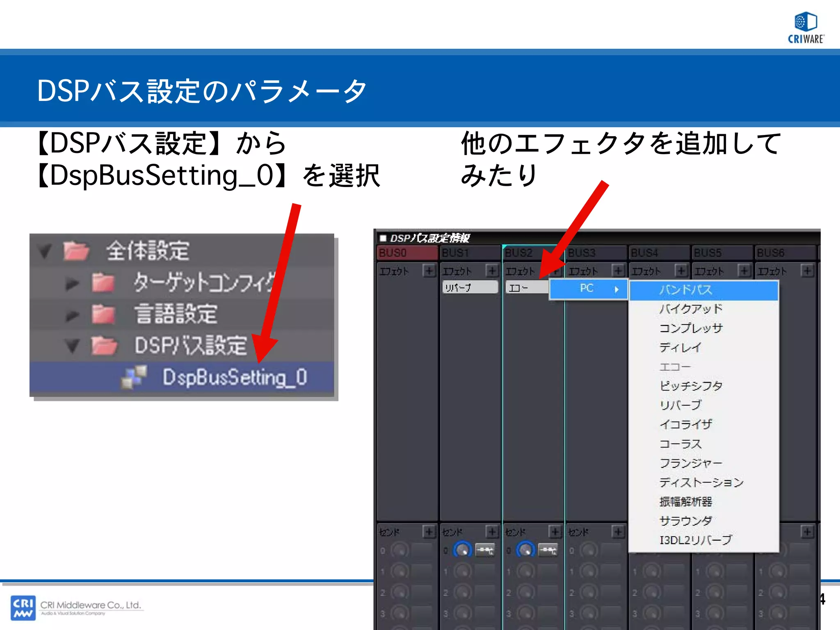
Task: Choose I3DL2リバーブ from effect menu
Action: tap(703, 540)
